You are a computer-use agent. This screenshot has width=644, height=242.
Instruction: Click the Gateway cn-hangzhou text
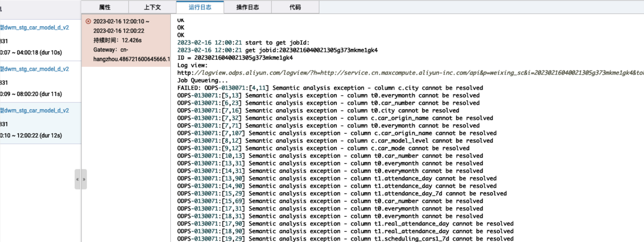coord(131,54)
